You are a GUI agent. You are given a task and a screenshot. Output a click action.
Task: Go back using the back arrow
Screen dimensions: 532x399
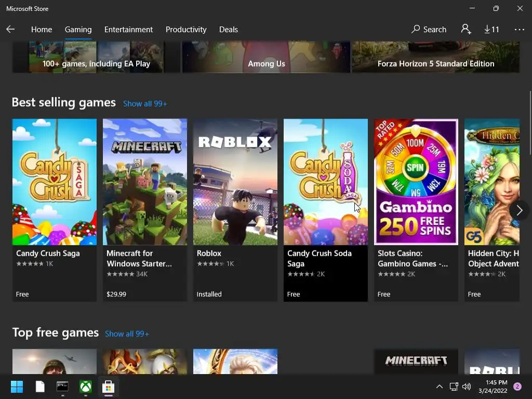10,30
